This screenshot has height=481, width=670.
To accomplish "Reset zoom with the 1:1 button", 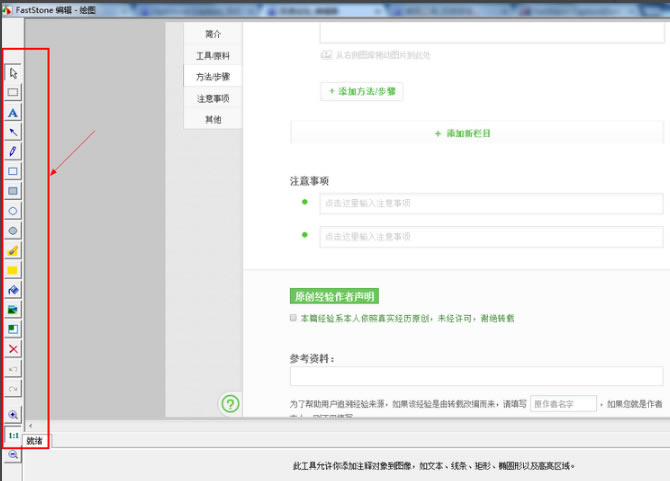I will tap(13, 435).
